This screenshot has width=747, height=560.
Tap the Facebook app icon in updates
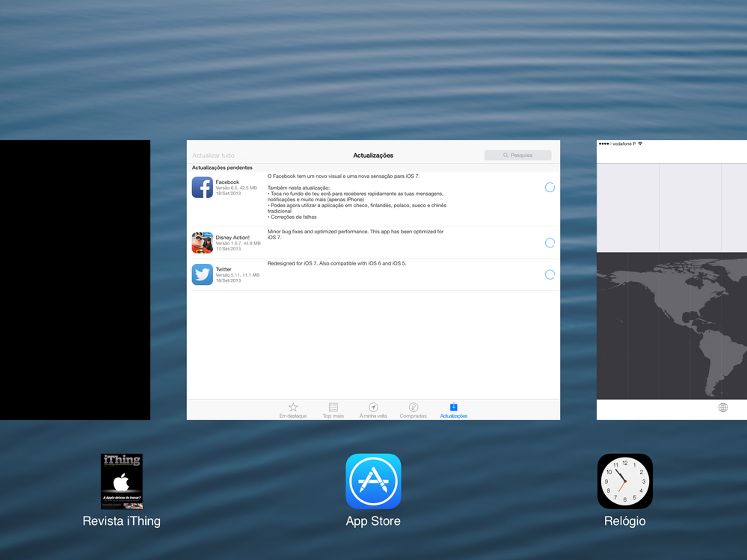202,187
